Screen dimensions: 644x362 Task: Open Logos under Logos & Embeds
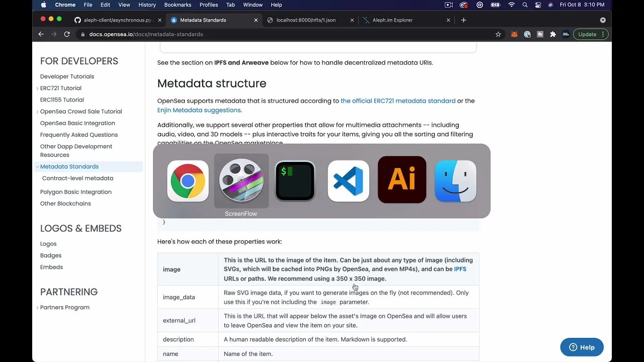(48, 244)
